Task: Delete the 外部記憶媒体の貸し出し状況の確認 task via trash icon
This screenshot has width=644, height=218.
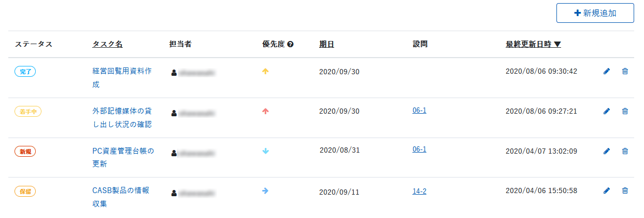Action: point(625,111)
